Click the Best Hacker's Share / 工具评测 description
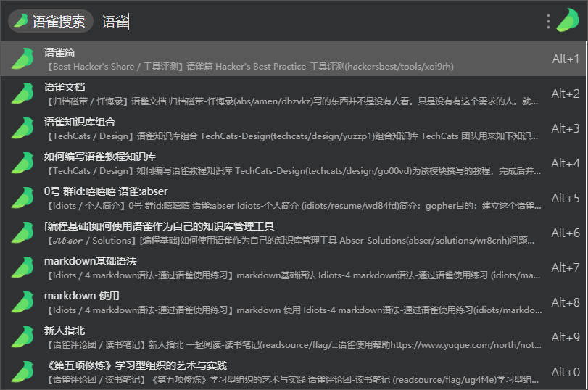 point(251,67)
